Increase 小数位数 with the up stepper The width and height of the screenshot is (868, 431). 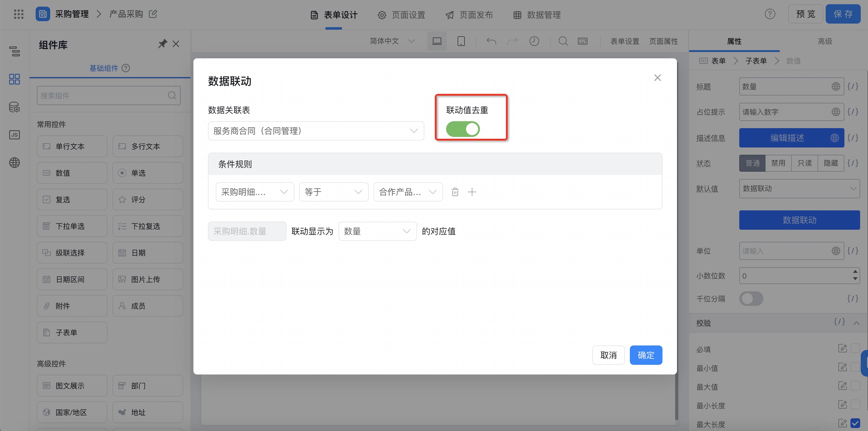855,272
